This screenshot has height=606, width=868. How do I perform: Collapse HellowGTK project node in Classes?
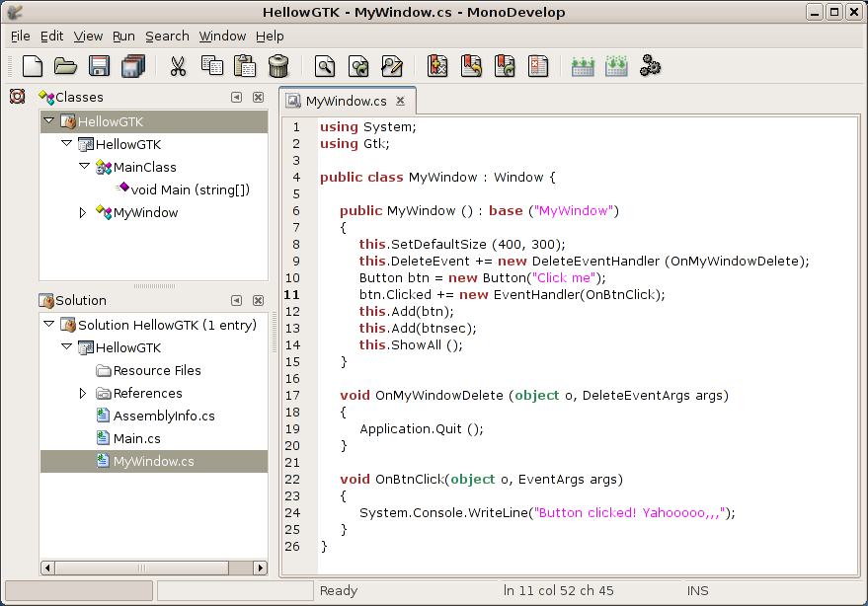tap(66, 143)
